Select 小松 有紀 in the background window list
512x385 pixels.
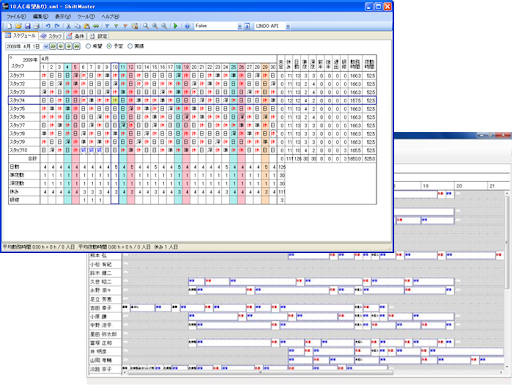(104, 264)
